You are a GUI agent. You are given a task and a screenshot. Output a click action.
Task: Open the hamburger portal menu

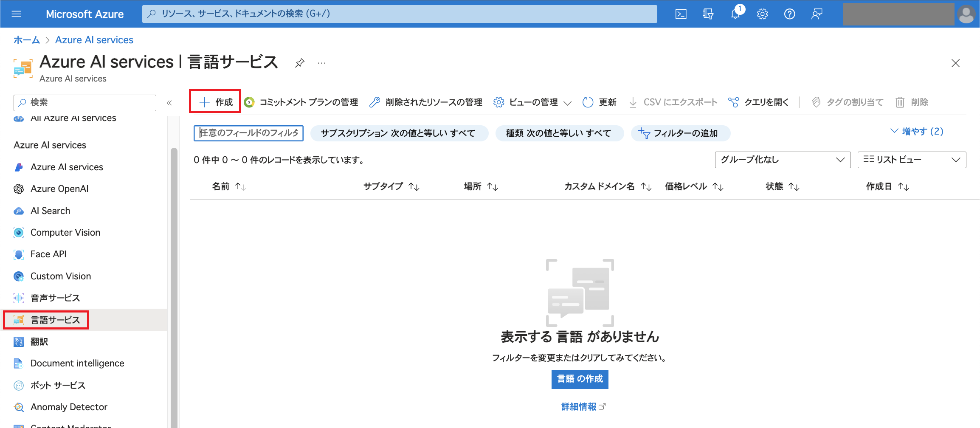click(x=17, y=14)
